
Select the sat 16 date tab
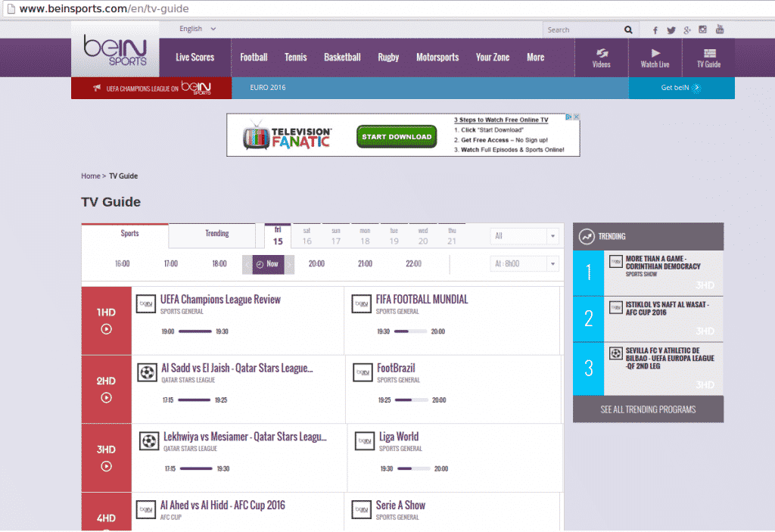(x=307, y=236)
